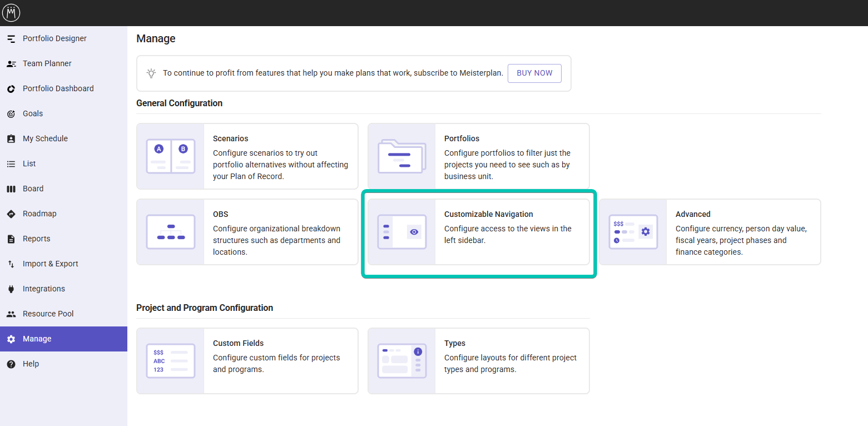Viewport: 868px width, 426px height.
Task: Click the BUY NOW button
Action: [x=534, y=73]
